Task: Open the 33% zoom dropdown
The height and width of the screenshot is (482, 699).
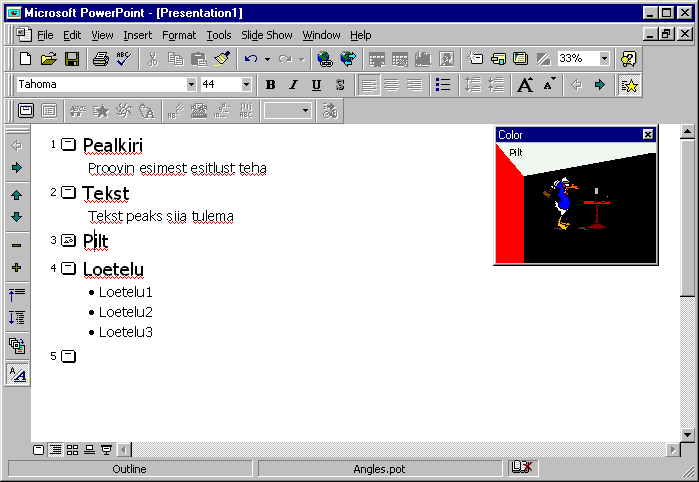Action: tap(604, 59)
